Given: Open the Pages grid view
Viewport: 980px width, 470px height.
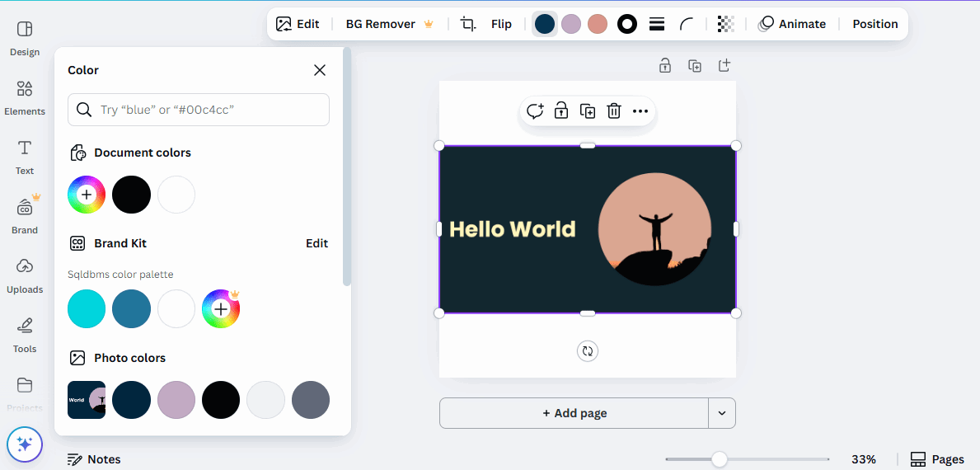Looking at the screenshot, I should pyautogui.click(x=937, y=459).
